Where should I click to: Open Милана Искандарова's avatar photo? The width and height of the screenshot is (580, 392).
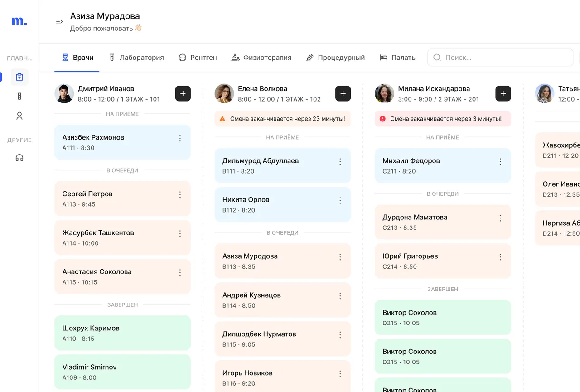pyautogui.click(x=384, y=93)
